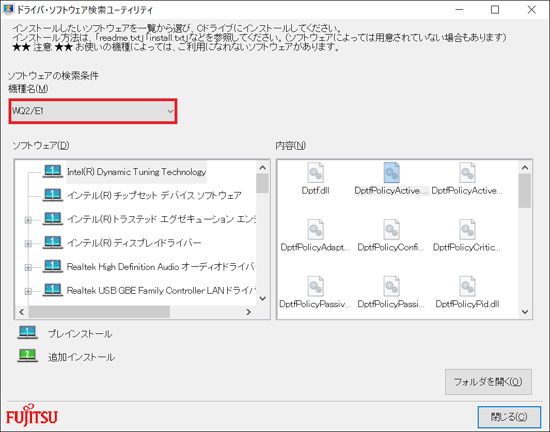Viewport: 550px width, 432px height.
Task: Select the DptfPolicyPid.dll file icon
Action: tap(467, 286)
